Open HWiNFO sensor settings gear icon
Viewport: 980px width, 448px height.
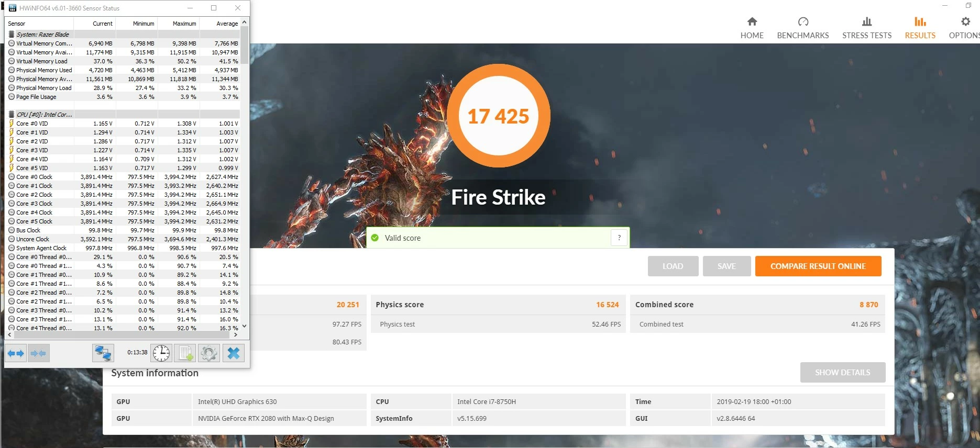[208, 353]
